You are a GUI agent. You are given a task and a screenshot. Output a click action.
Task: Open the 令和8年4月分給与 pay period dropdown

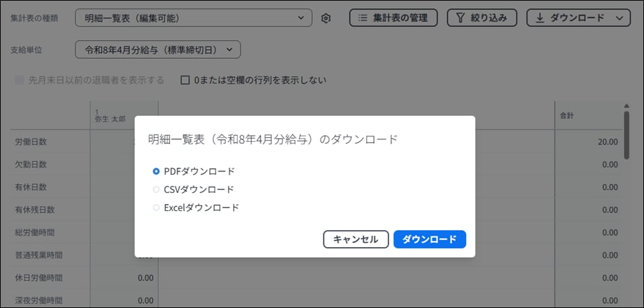pyautogui.click(x=157, y=50)
